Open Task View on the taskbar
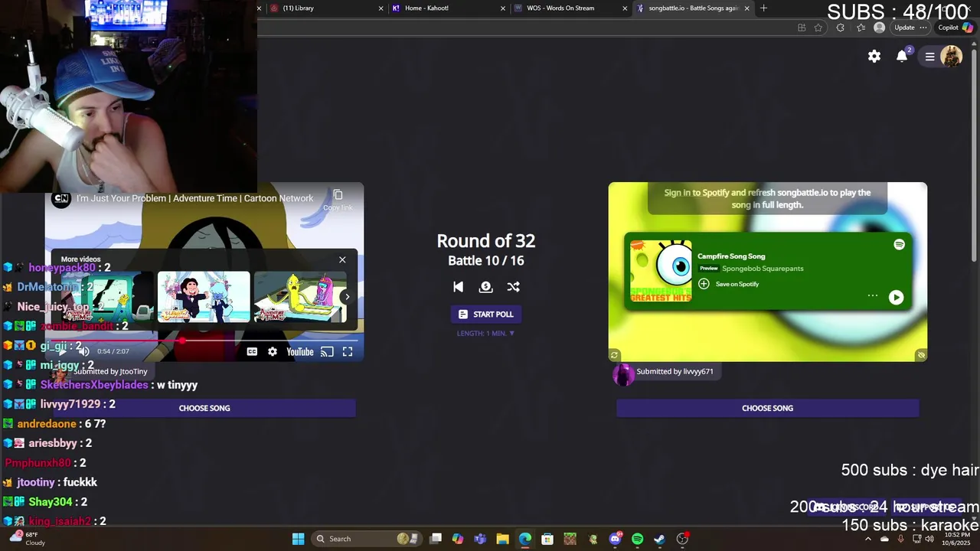980x551 pixels. (x=435, y=539)
